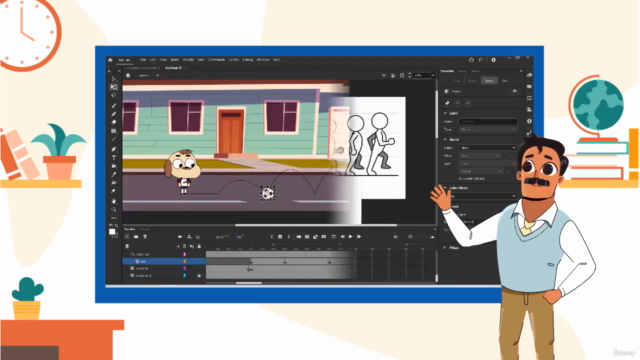Delete the selected layer with trash icon
Image resolution: width=640 pixels, height=360 pixels.
coord(145,237)
